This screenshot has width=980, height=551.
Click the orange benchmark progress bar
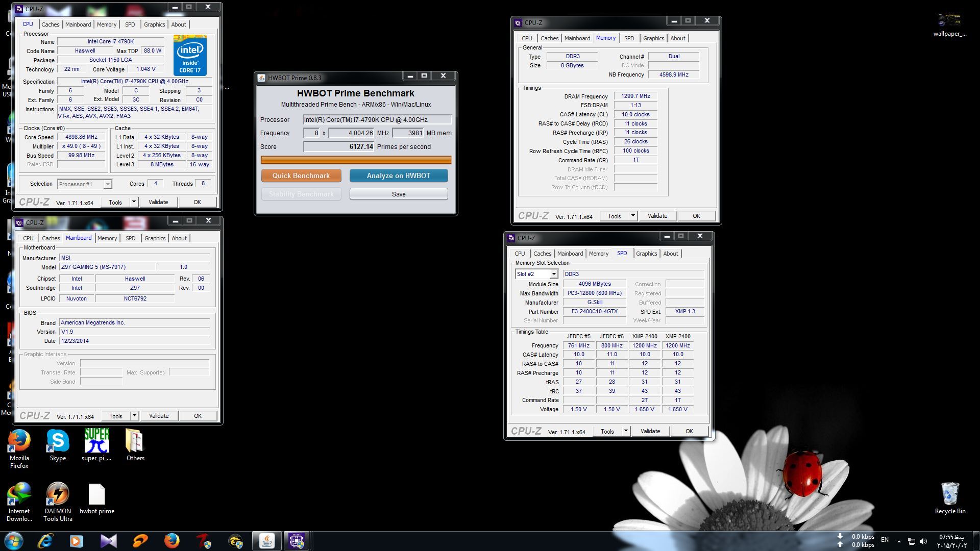coord(356,160)
